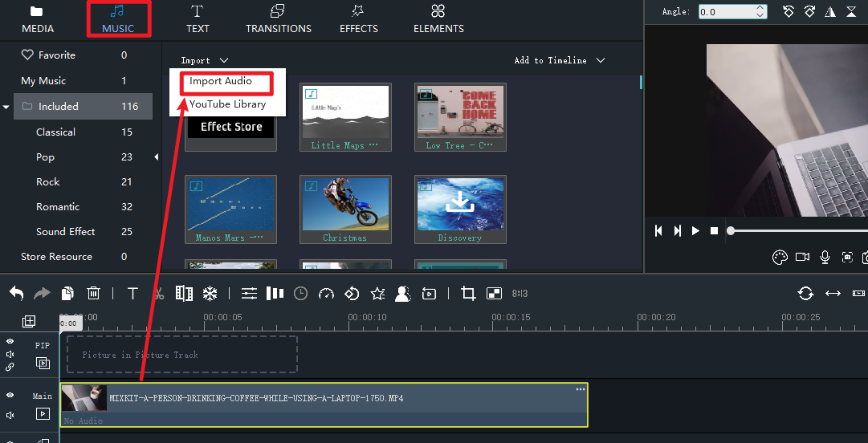
Task: Select the crop tool
Action: click(468, 293)
